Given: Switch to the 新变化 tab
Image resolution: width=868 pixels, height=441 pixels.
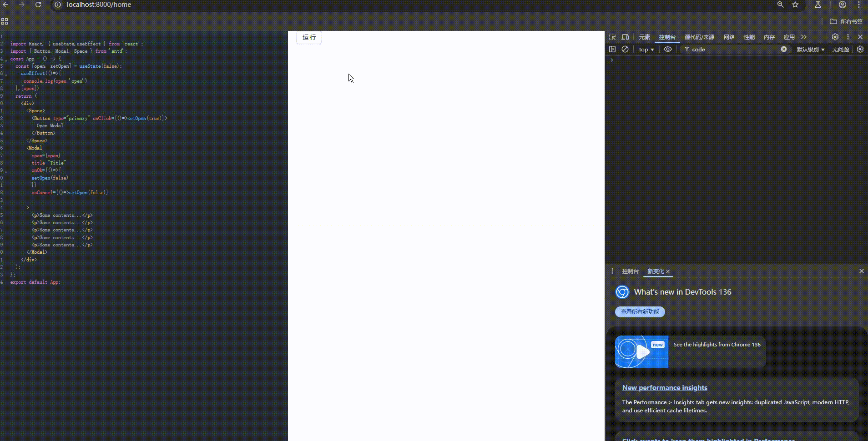Looking at the screenshot, I should coord(656,271).
